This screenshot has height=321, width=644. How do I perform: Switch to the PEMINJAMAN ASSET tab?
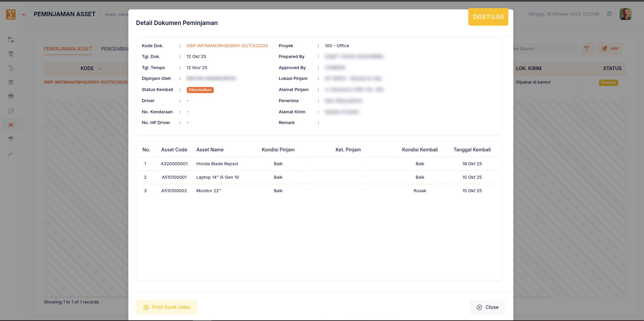click(x=68, y=49)
